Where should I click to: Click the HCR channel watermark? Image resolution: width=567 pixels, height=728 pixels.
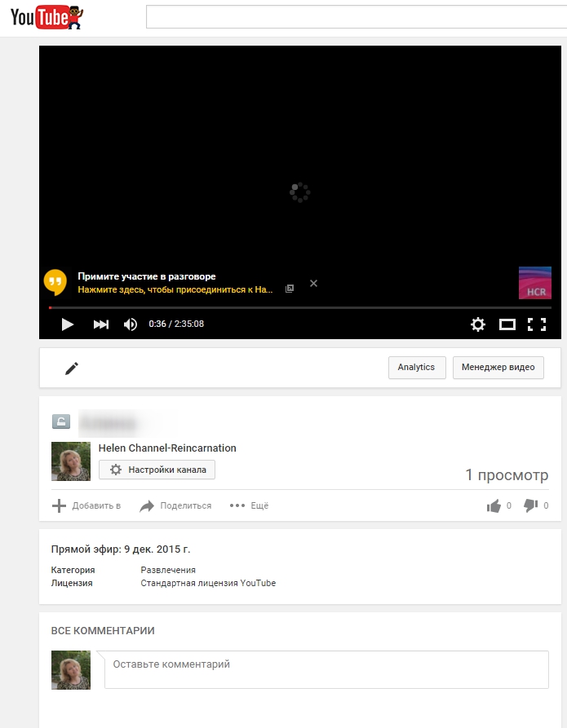[535, 283]
